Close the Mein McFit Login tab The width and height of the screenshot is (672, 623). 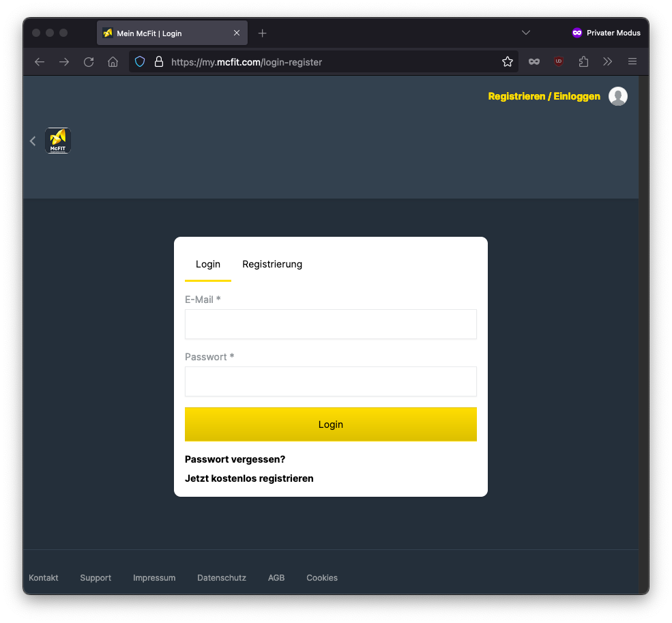click(x=237, y=33)
